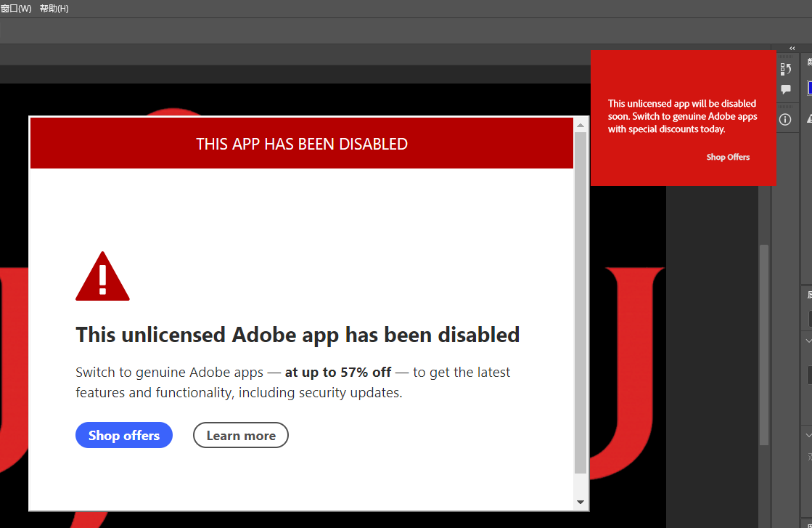This screenshot has width=812, height=528.
Task: Click the dialog's vertical scrollbar thumb
Action: click(581, 301)
